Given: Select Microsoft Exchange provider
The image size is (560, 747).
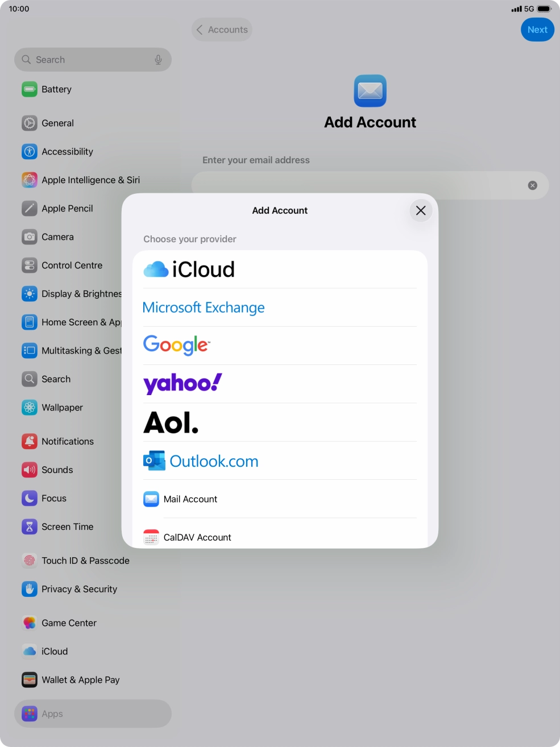Looking at the screenshot, I should point(279,308).
